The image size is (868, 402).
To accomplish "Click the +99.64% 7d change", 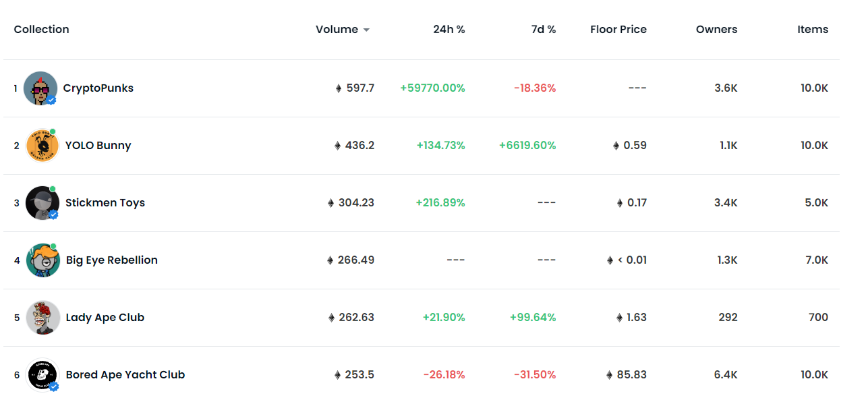I will [533, 318].
